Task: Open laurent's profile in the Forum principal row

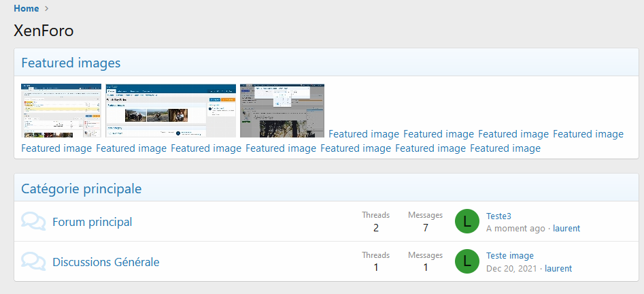Action: click(x=566, y=228)
